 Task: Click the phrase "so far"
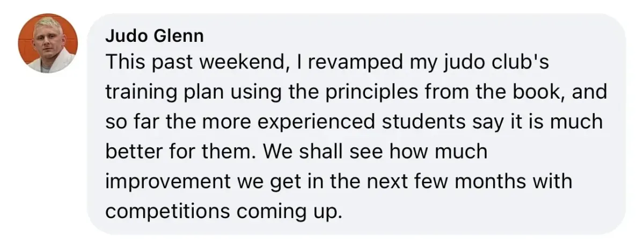pos(130,123)
